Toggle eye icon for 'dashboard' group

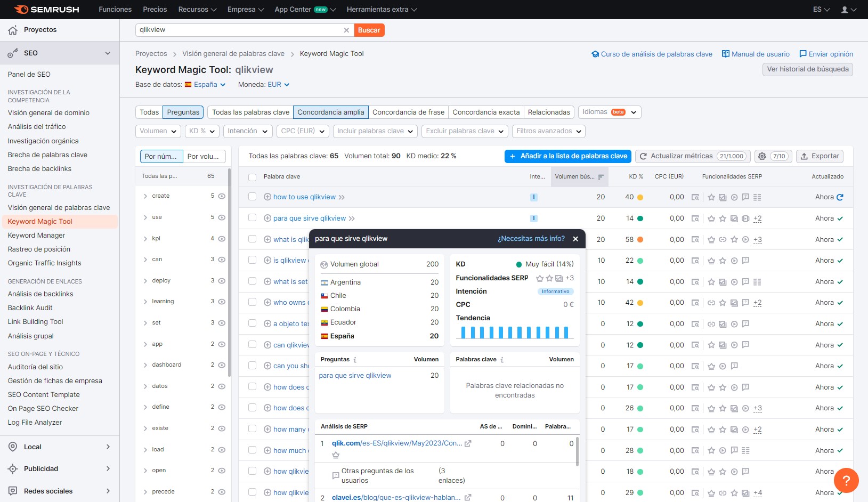pyautogui.click(x=222, y=365)
